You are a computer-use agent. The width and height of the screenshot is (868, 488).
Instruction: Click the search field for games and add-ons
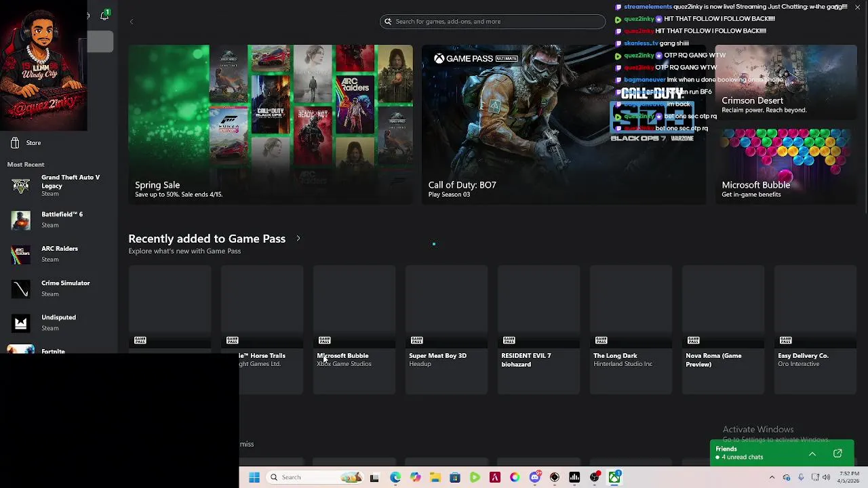point(492,22)
